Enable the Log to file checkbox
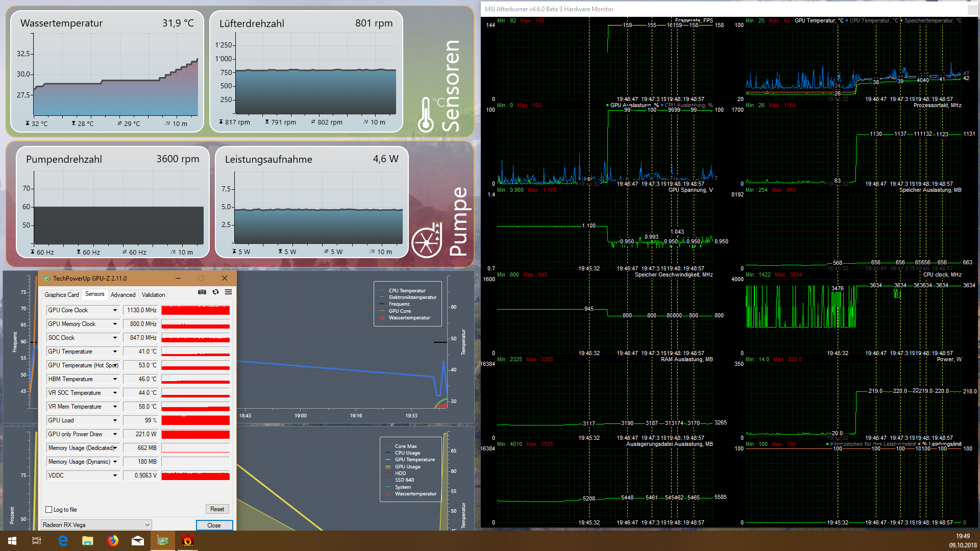This screenshot has height=551, width=980. click(x=49, y=510)
